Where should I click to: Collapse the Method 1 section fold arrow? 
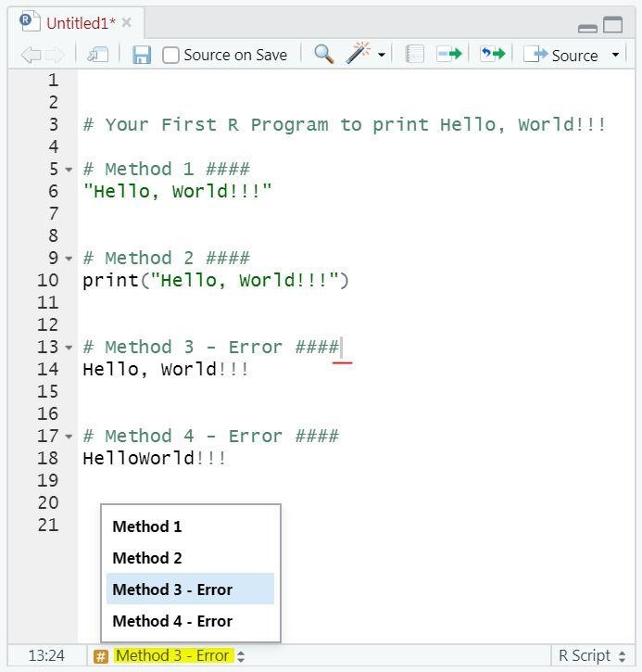tap(69, 170)
